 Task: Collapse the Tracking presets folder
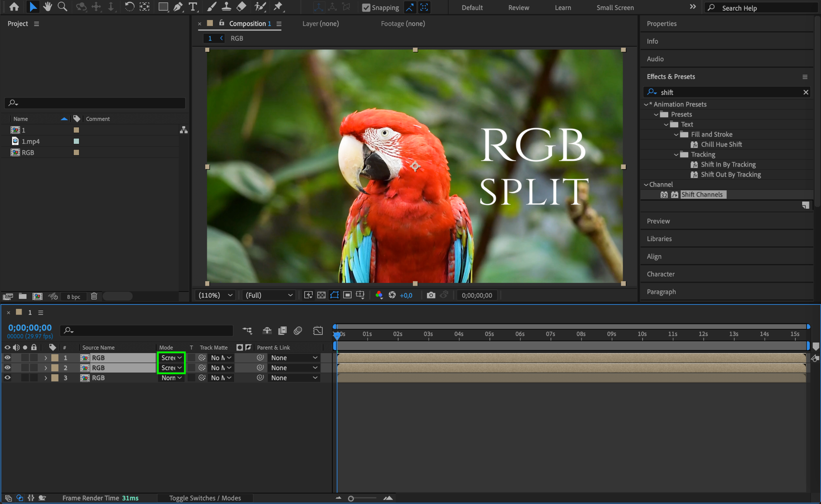point(676,155)
